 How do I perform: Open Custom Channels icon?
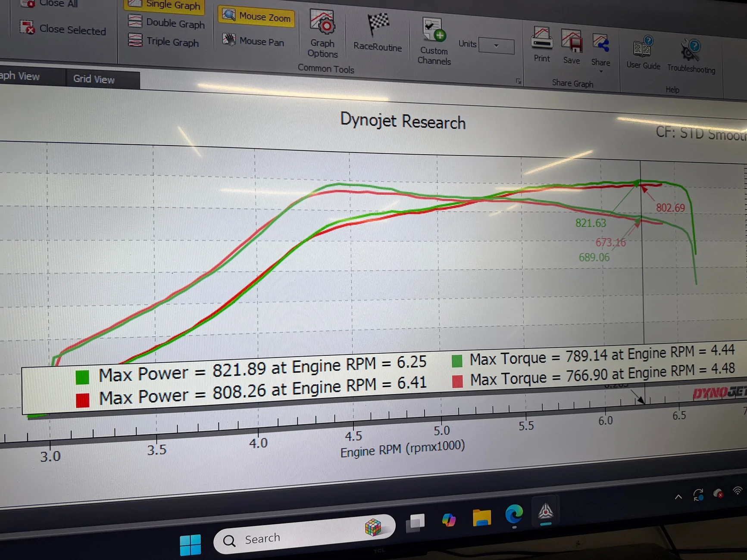click(434, 30)
